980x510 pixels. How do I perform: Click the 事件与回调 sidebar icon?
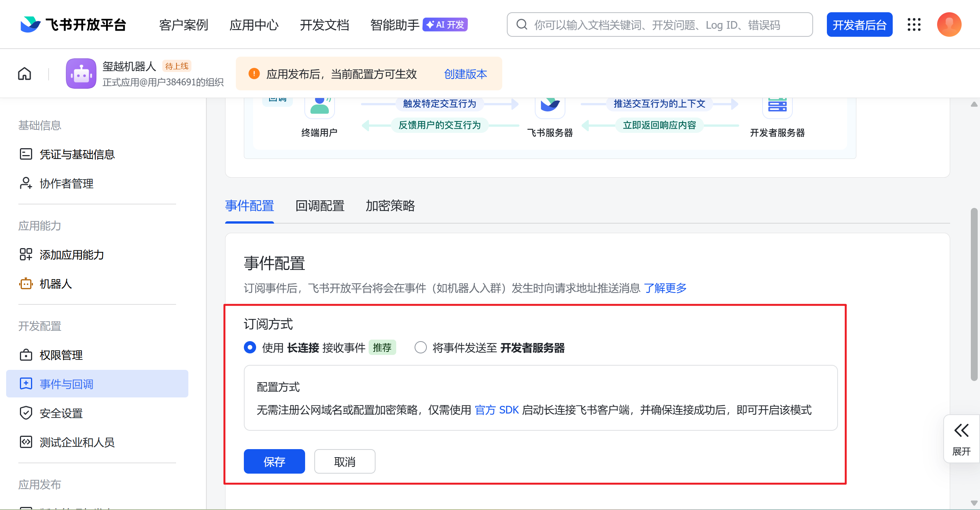(26, 384)
